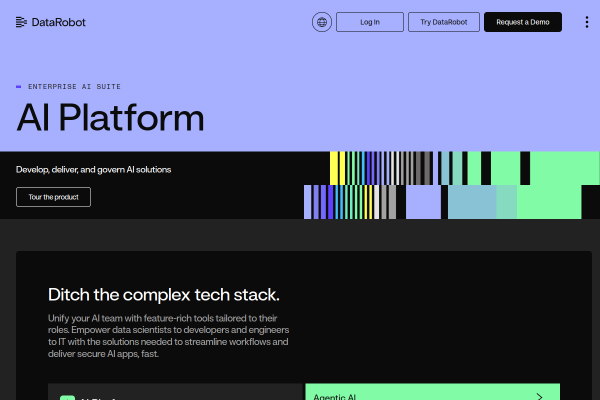Click the large green block in the banner
This screenshot has height=400, width=600.
(555, 185)
